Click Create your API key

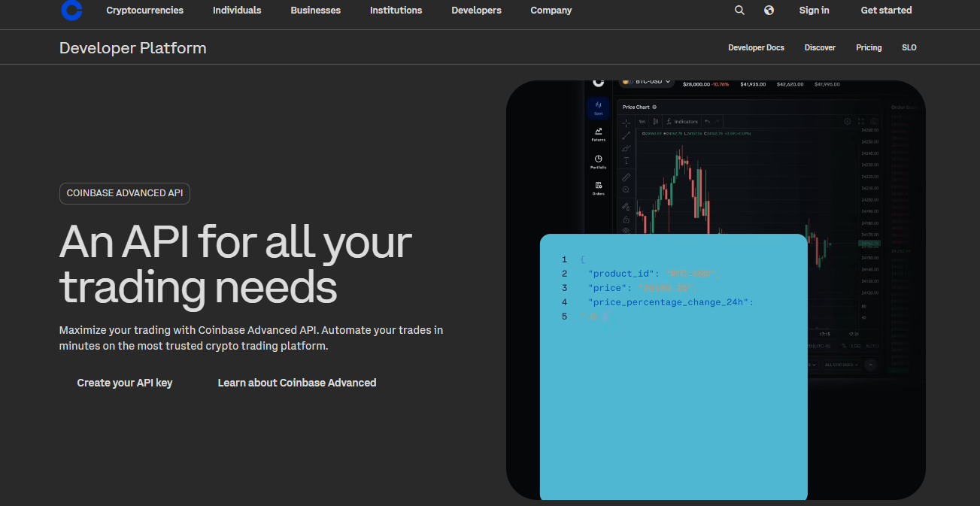tap(125, 383)
